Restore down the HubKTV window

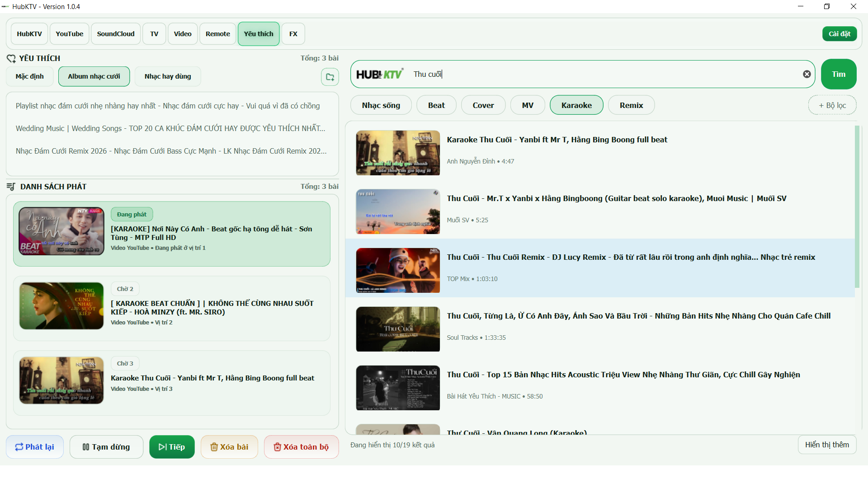click(x=827, y=6)
